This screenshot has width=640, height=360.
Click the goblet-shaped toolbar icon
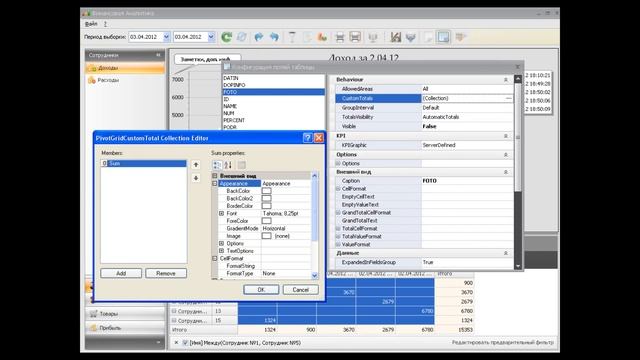click(373, 38)
